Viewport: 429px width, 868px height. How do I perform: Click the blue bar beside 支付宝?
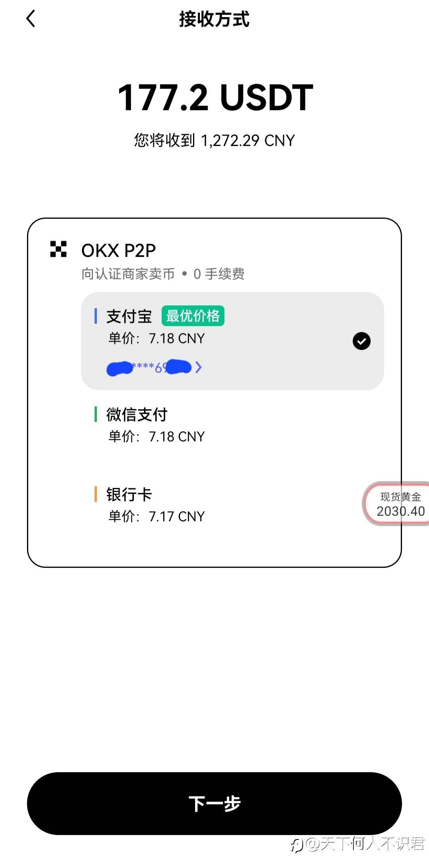[96, 316]
